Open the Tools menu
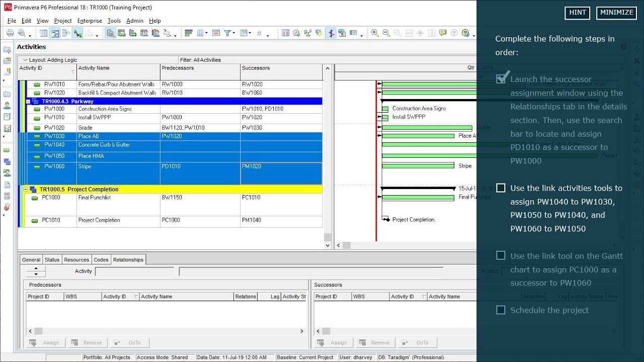644x362 pixels. point(114,21)
